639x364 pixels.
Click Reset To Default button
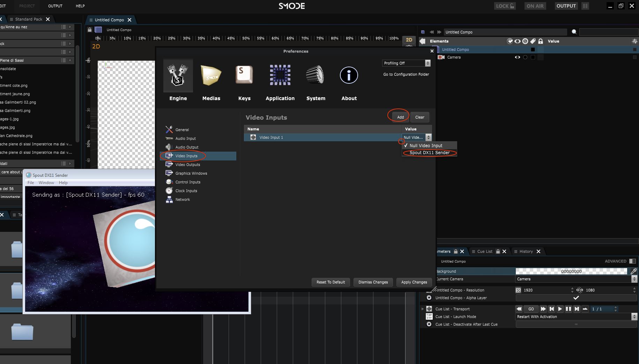pos(330,282)
